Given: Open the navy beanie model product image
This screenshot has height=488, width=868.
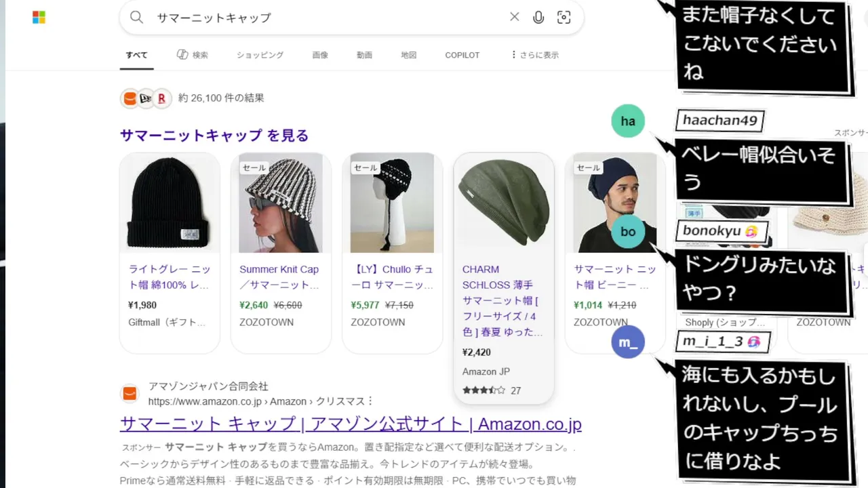Looking at the screenshot, I should (615, 203).
